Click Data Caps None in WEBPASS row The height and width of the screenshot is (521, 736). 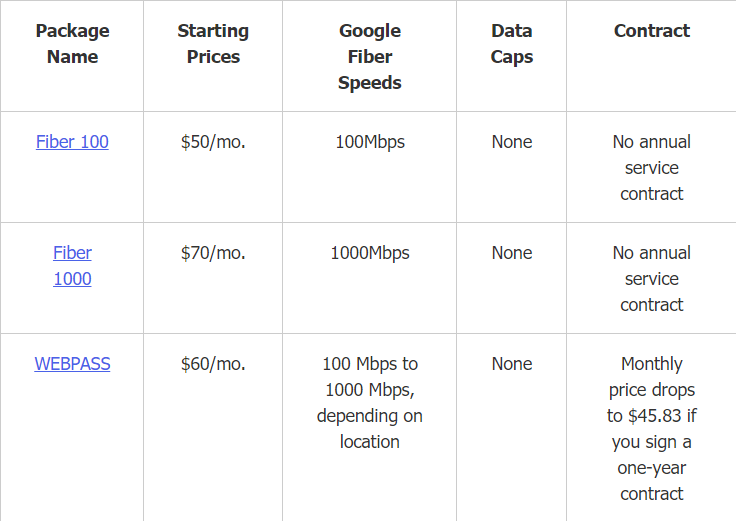[x=512, y=364]
